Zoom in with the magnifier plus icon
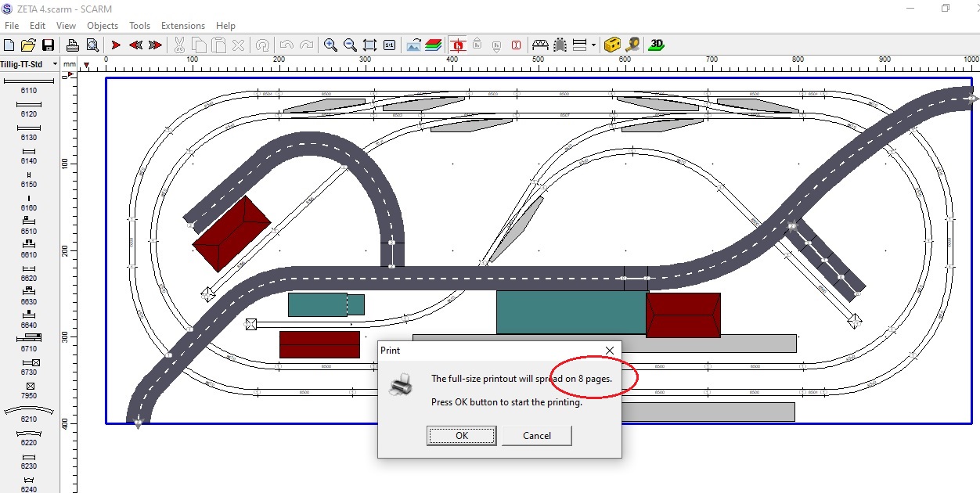 click(x=330, y=45)
